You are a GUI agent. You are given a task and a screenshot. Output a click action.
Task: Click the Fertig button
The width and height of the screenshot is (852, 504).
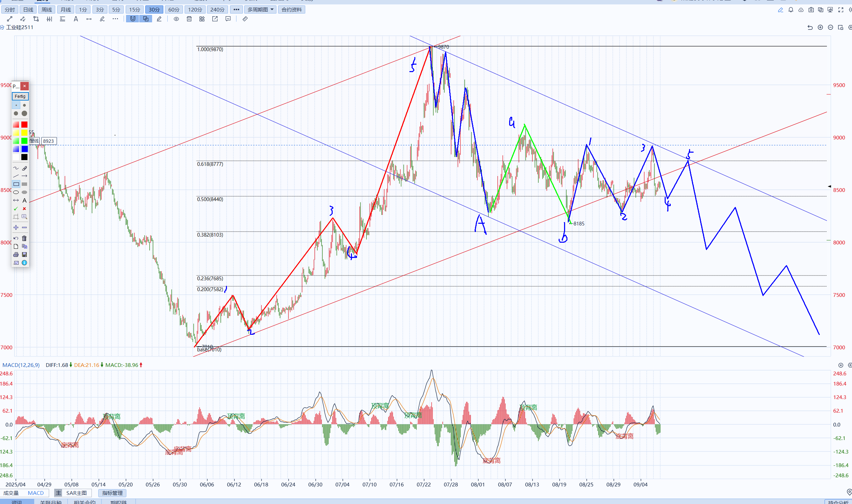(20, 96)
